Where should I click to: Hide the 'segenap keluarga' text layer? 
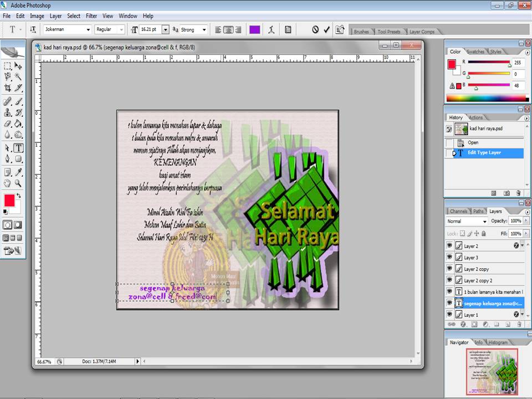pos(449,303)
